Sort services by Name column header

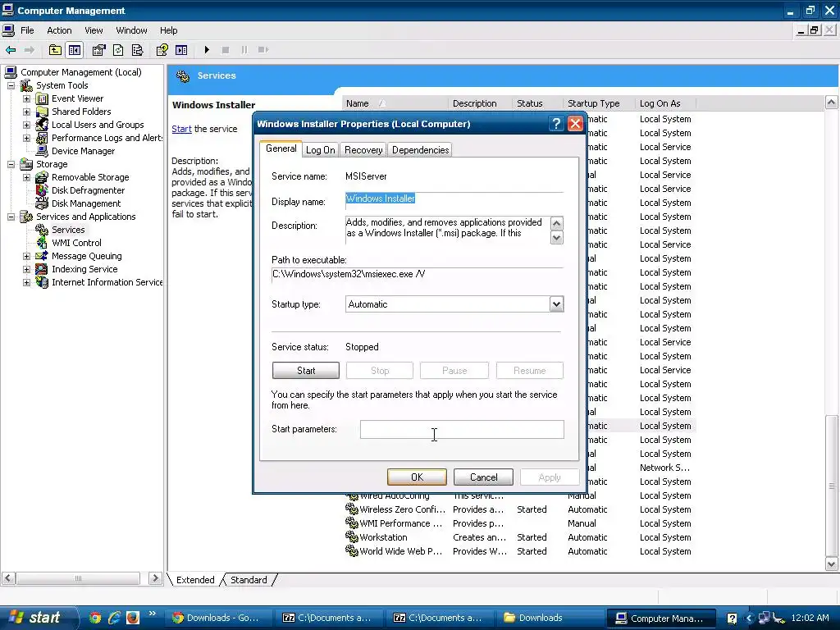pyautogui.click(x=395, y=103)
